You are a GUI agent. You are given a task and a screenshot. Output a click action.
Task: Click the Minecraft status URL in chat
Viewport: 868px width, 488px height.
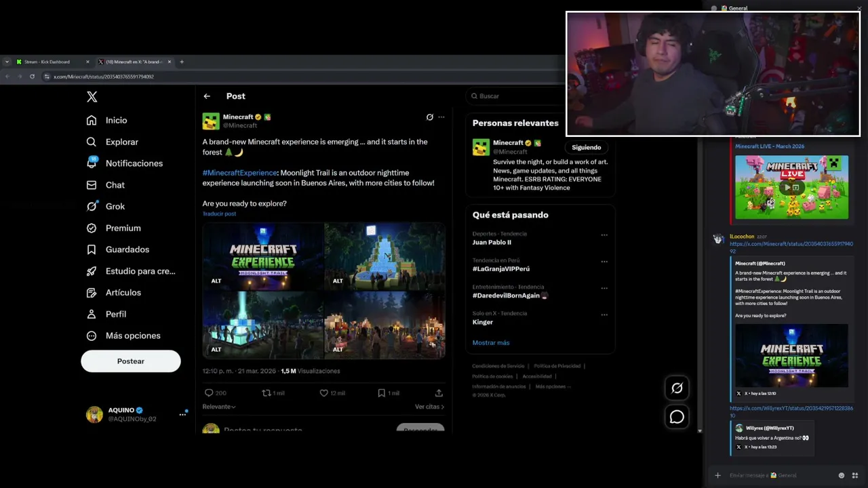click(791, 247)
